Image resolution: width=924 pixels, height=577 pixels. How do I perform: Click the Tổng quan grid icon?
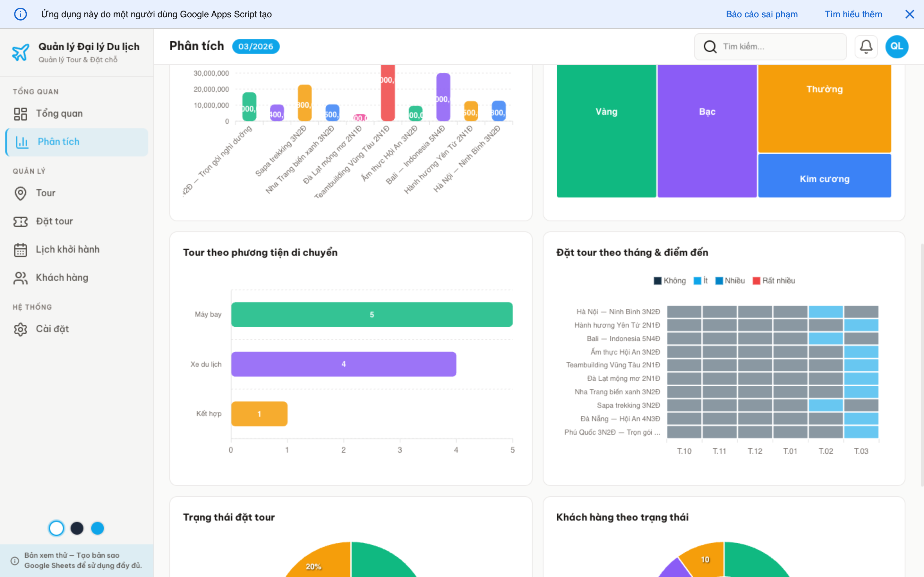click(20, 114)
